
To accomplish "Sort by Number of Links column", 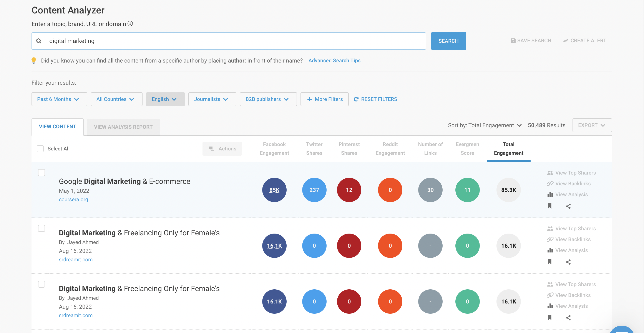I will coord(430,149).
